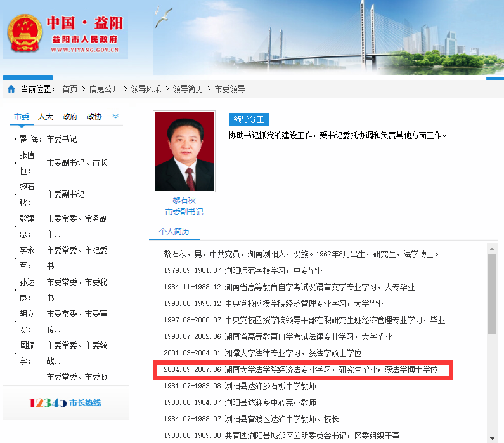The height and width of the screenshot is (443, 504).
Task: Click the resume scrollbar up arrow
Action: click(492, 249)
